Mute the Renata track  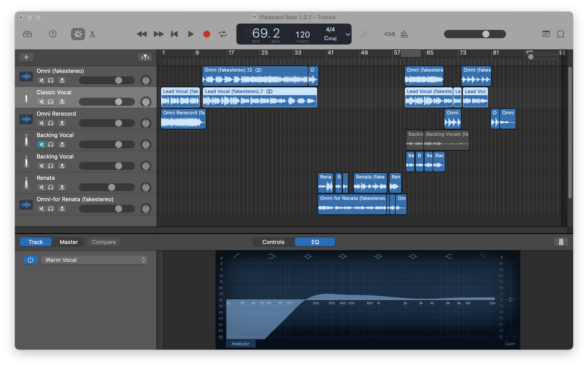[x=42, y=187]
